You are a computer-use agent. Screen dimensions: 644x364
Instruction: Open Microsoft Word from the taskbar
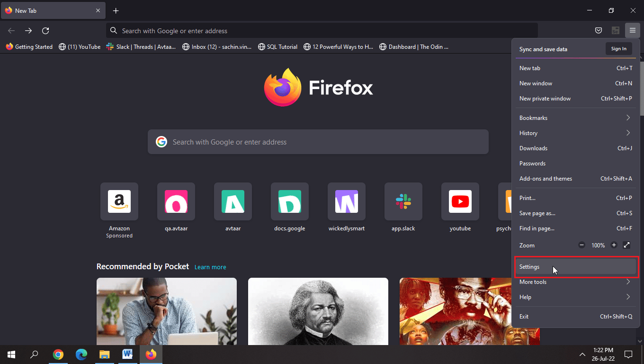point(128,355)
